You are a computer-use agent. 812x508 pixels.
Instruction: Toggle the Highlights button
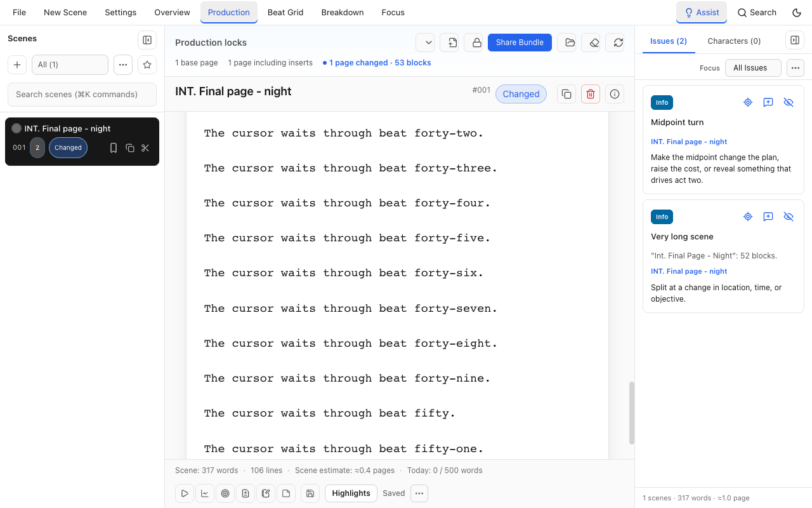[x=351, y=493]
